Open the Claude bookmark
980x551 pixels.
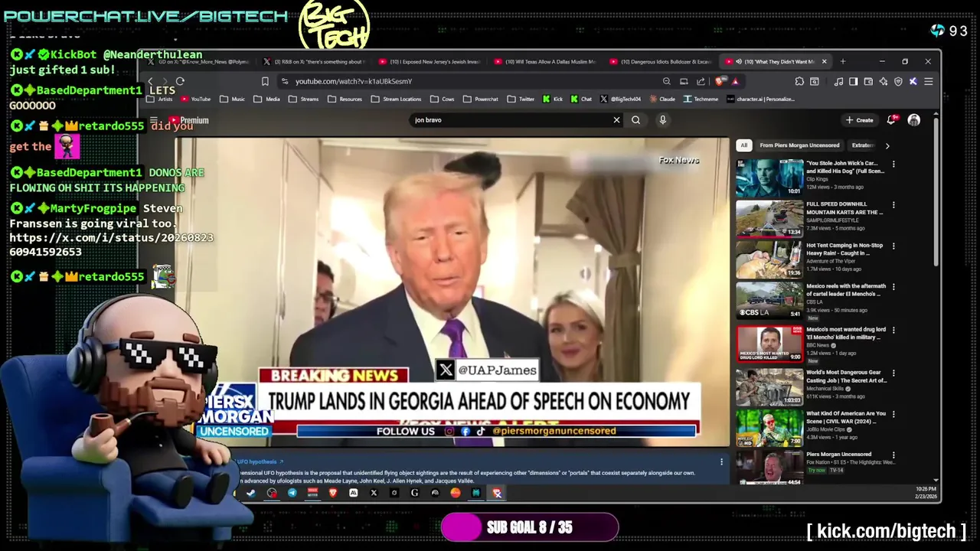tap(662, 99)
